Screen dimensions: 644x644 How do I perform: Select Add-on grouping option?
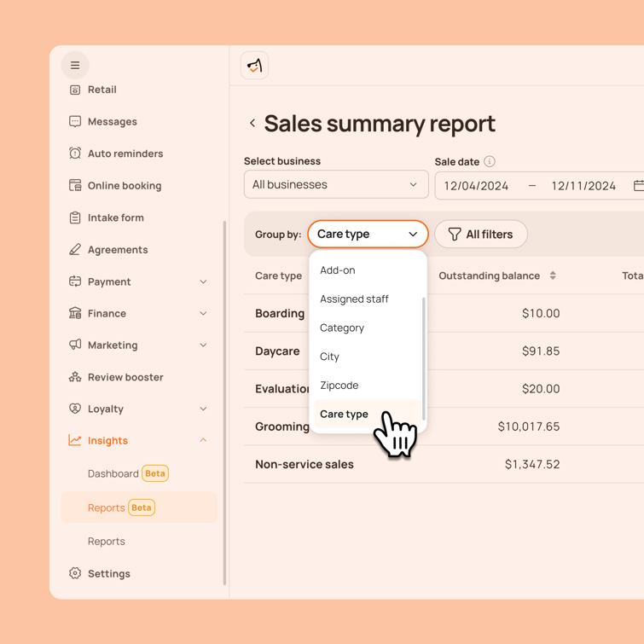[368, 270]
